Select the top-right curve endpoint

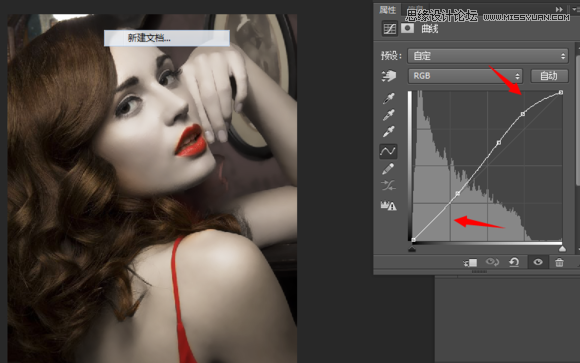click(x=561, y=93)
